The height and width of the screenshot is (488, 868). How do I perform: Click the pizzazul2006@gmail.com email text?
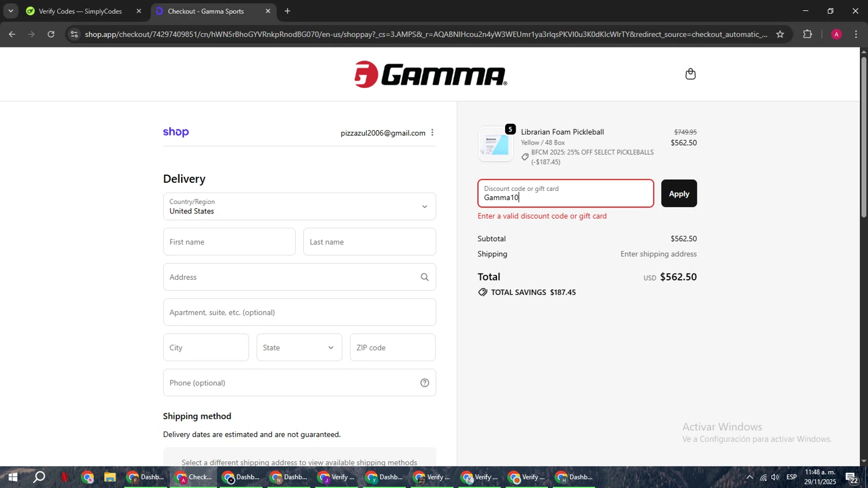[383, 133]
